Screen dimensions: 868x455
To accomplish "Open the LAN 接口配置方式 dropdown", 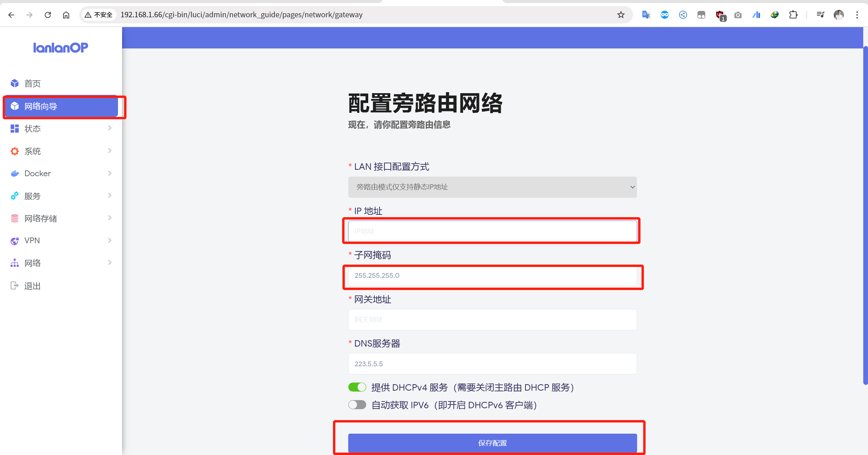I will pyautogui.click(x=492, y=187).
